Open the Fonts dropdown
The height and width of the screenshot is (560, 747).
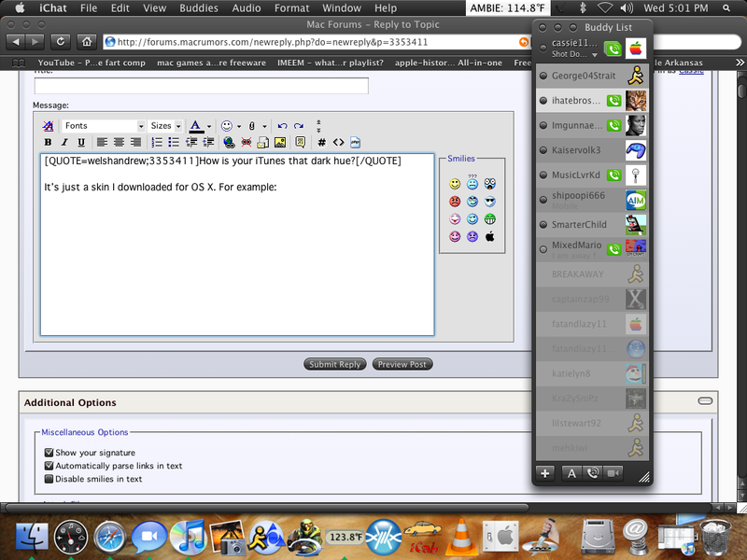pos(103,126)
